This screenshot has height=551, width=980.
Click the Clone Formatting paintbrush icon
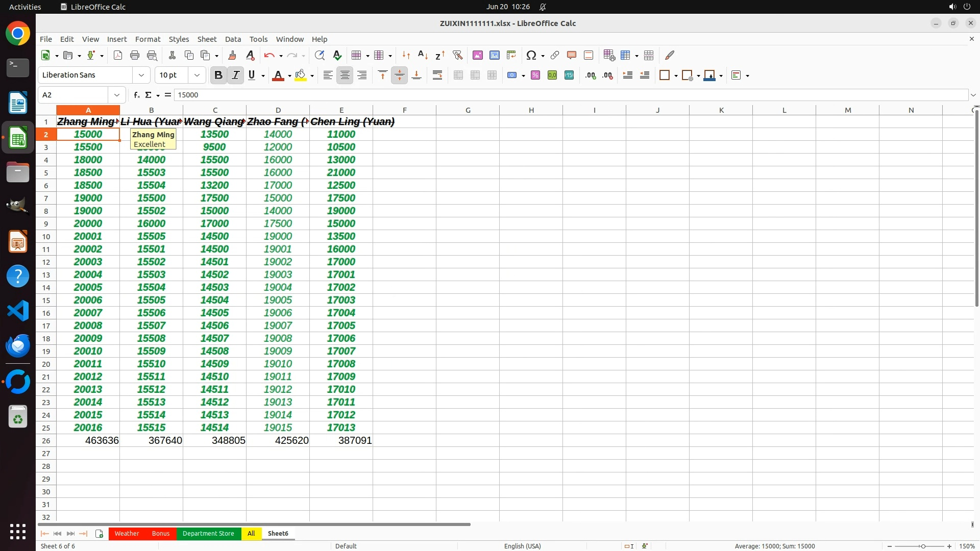[232, 55]
